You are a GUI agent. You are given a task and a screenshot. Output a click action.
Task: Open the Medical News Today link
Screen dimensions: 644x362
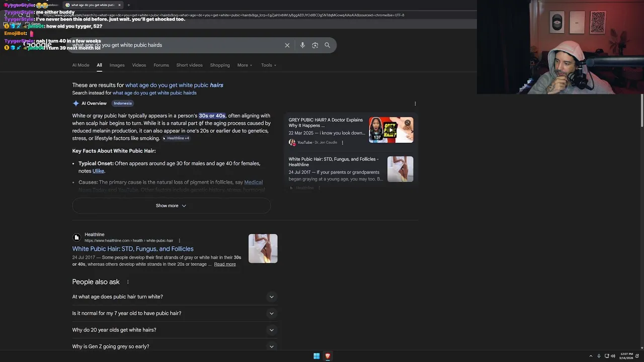click(253, 183)
